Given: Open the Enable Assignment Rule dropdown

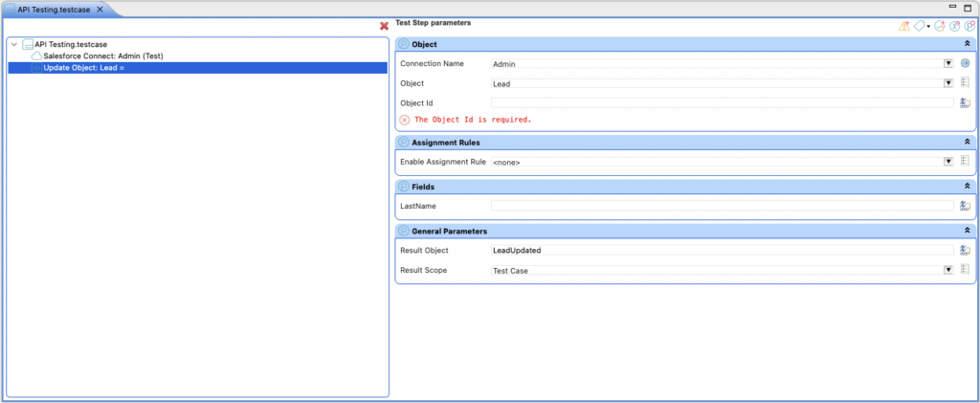Looking at the screenshot, I should coord(948,162).
